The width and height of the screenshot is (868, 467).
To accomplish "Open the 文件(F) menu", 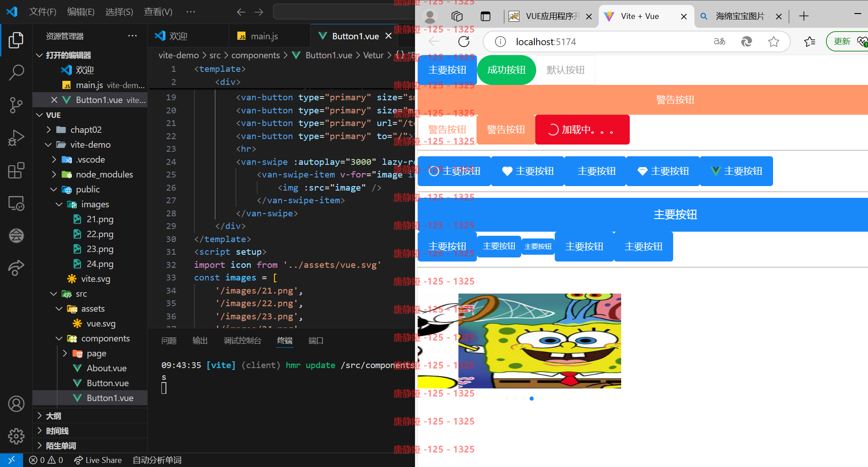I will point(42,12).
